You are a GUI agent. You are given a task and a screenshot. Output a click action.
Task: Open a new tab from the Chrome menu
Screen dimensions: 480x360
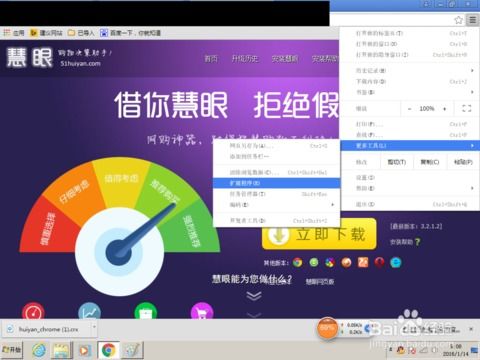click(410, 33)
